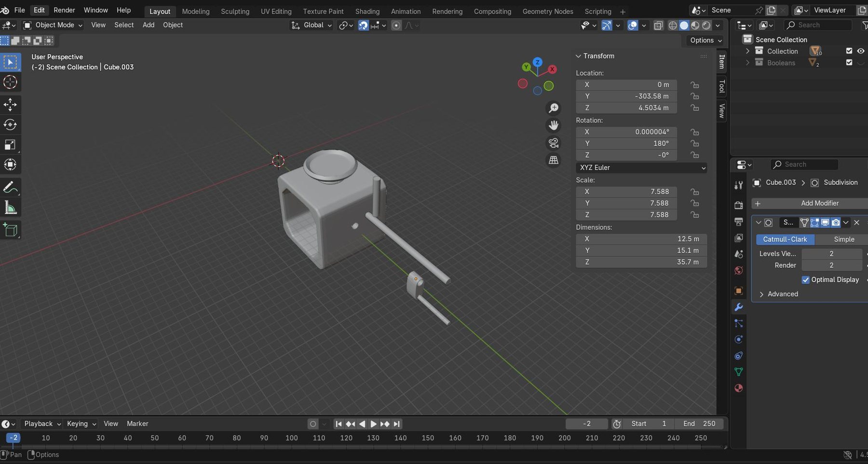Toggle auto keying record button
Screen dimensions: 868x464
313,424
